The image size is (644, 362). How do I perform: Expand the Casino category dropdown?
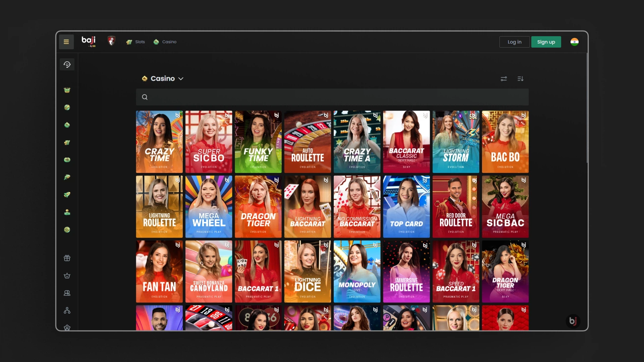pyautogui.click(x=163, y=78)
